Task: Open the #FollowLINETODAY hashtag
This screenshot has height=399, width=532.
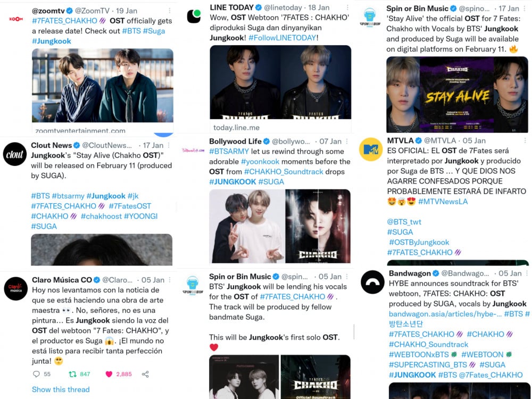Action: click(282, 38)
